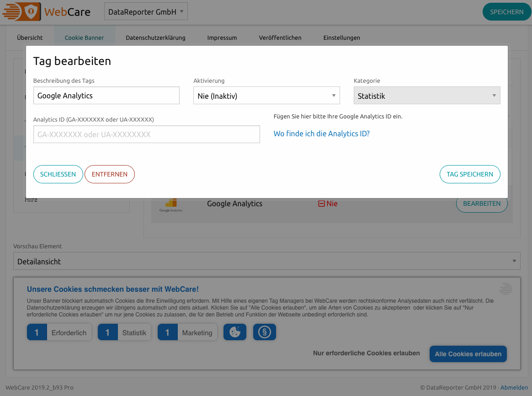Toggle the Erforderlich cookie category
Viewport: 532px width, 396px height.
[69, 332]
